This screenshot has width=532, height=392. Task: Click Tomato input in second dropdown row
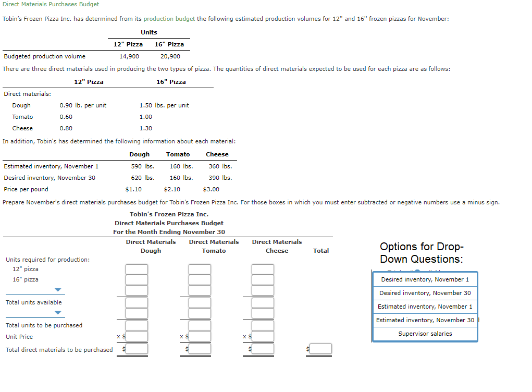[x=200, y=313]
